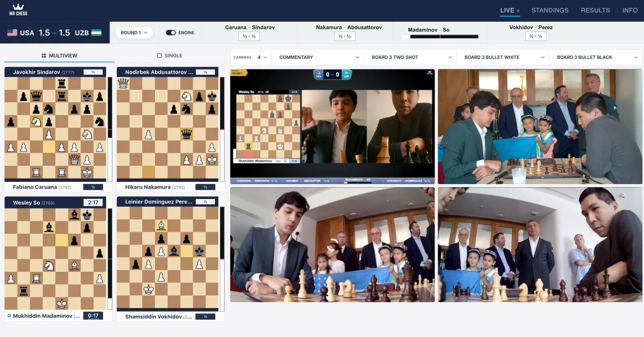The image size is (644, 337).
Task: Click the Uzbekistan flag icon
Action: tap(97, 33)
